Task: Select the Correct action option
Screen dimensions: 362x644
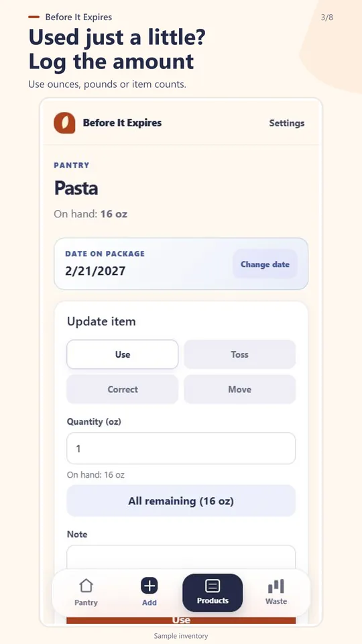Action: [x=122, y=389]
